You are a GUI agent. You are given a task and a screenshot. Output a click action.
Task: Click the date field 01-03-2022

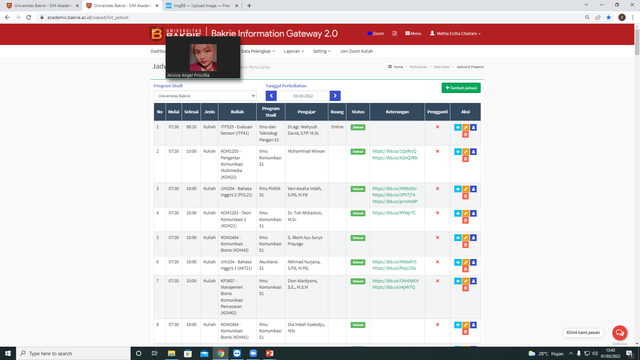point(303,96)
